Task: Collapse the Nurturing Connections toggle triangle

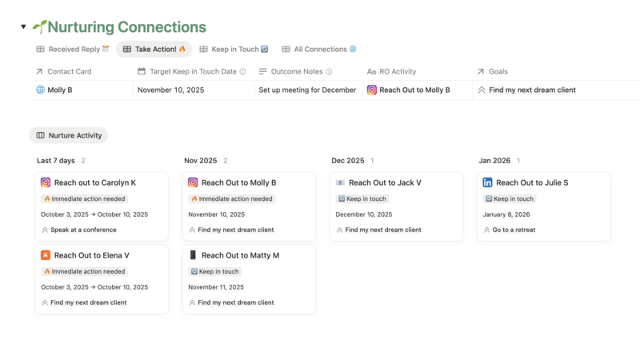Action: pos(23,27)
